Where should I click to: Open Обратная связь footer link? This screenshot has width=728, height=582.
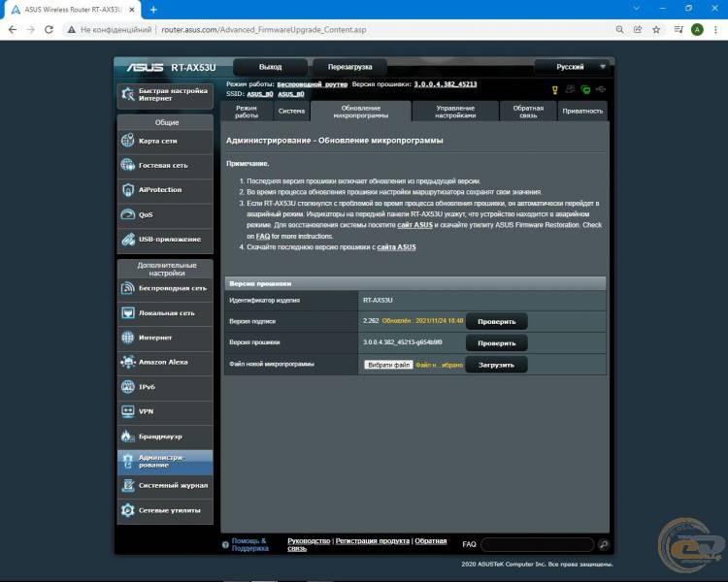[430, 541]
